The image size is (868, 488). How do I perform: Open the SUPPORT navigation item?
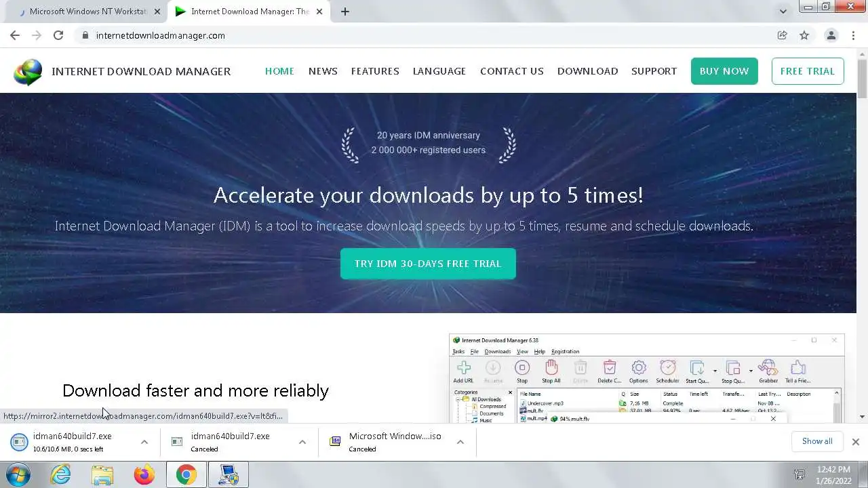point(654,71)
